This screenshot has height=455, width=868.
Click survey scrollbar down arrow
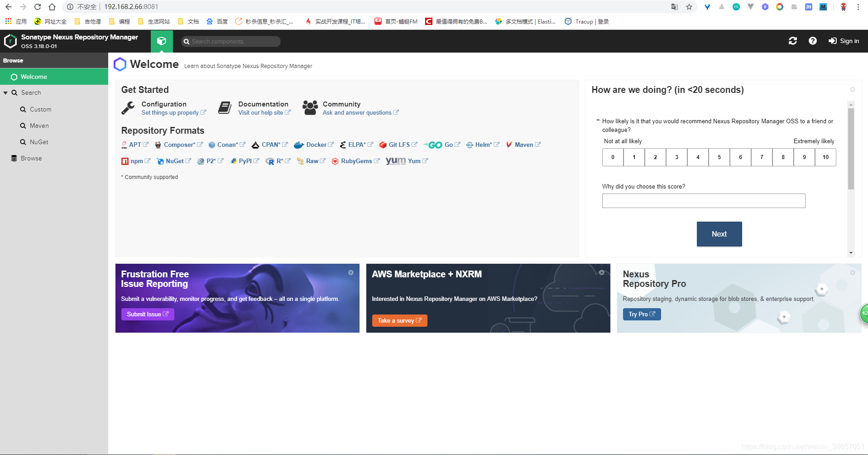pos(851,253)
